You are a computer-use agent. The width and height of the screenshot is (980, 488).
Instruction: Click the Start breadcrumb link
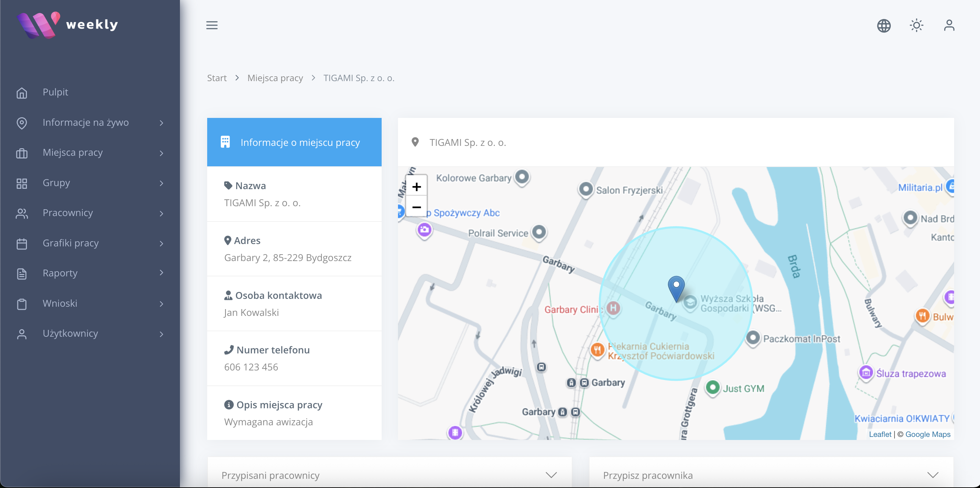point(216,78)
